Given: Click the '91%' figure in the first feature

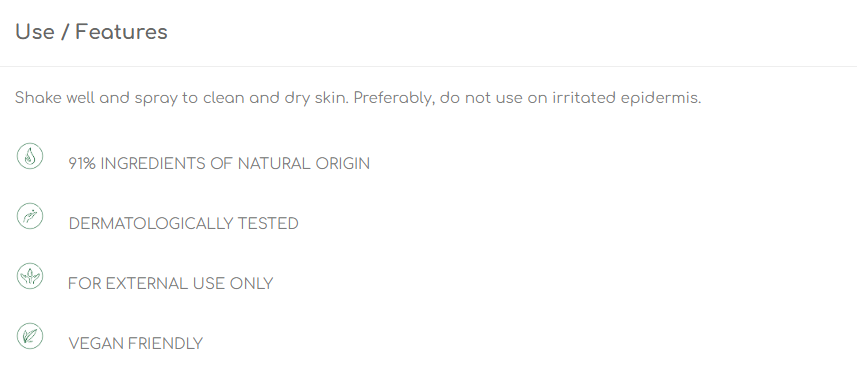Looking at the screenshot, I should pos(82,164).
